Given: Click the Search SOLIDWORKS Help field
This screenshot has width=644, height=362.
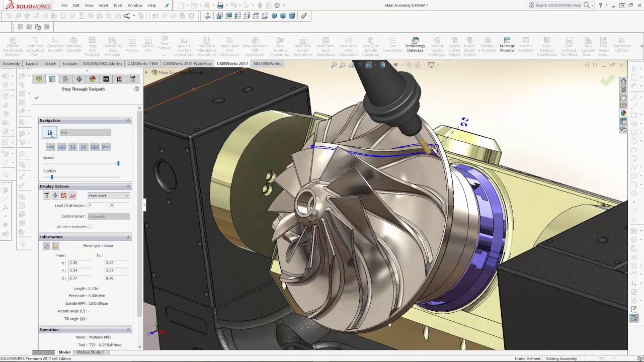Looking at the screenshot, I should tap(557, 5).
